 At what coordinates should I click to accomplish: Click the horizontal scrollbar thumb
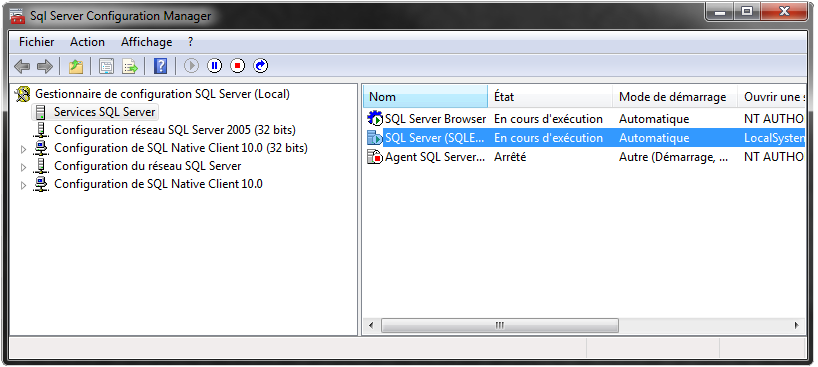(500, 325)
